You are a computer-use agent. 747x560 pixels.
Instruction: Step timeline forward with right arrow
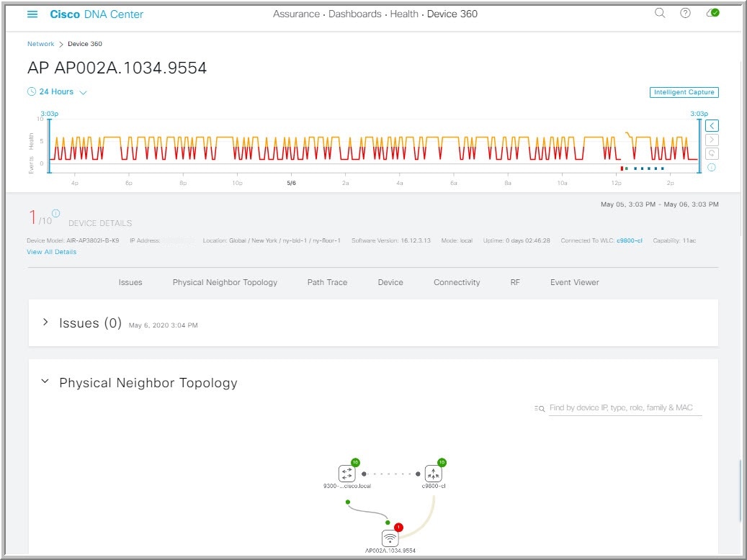pos(712,140)
